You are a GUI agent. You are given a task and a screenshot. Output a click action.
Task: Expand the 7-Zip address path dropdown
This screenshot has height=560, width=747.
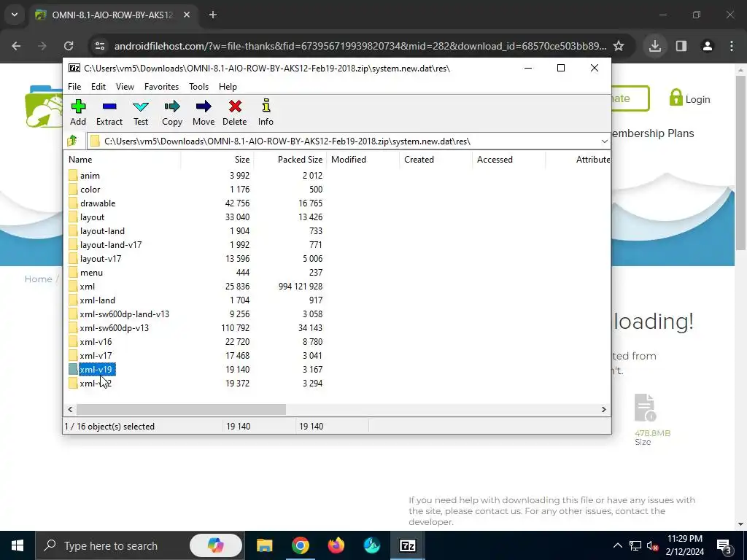pos(604,141)
